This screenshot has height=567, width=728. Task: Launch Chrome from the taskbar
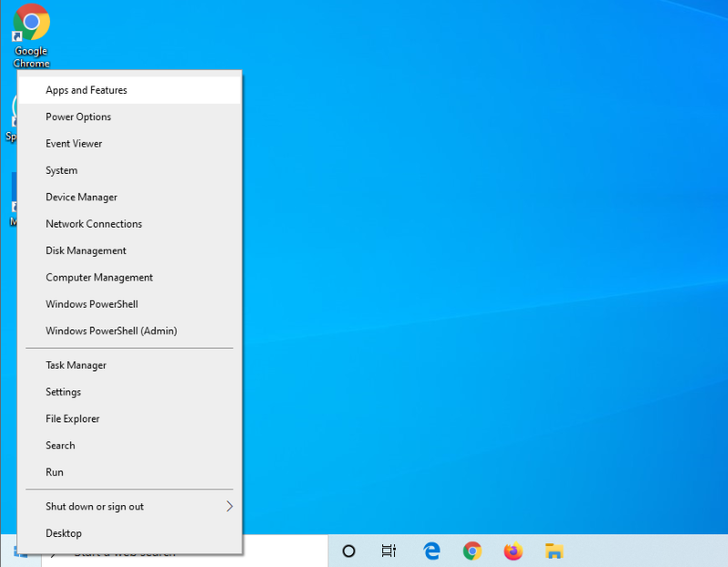tap(472, 551)
